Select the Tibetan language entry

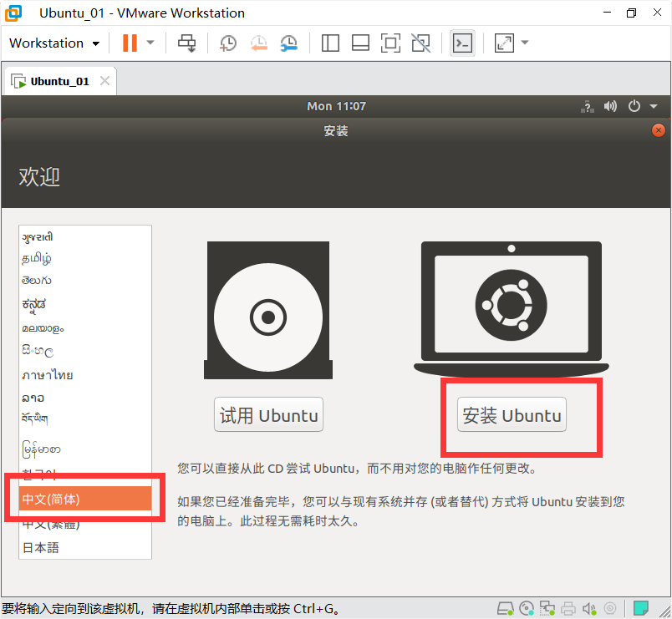click(x=85, y=419)
